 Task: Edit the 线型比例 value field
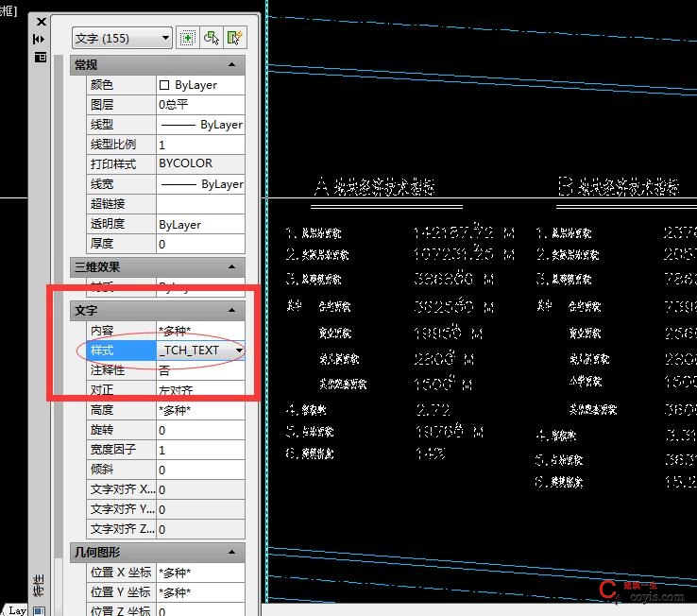click(x=200, y=145)
